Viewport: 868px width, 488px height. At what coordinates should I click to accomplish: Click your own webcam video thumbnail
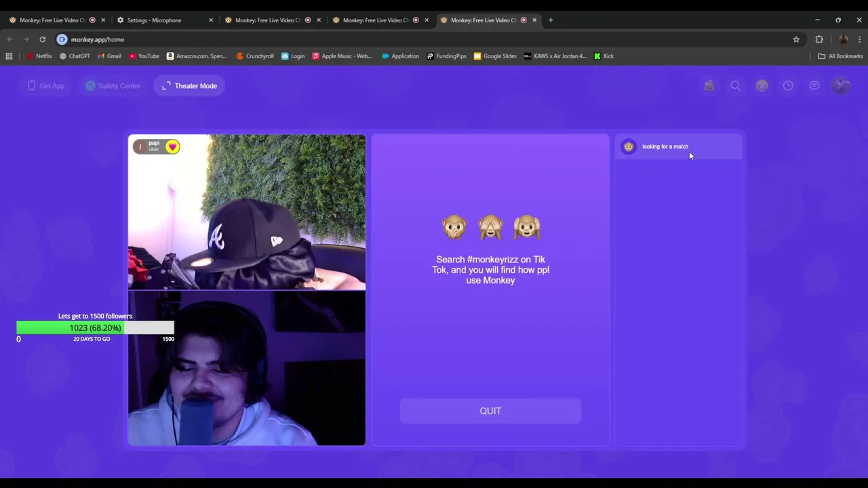click(247, 368)
